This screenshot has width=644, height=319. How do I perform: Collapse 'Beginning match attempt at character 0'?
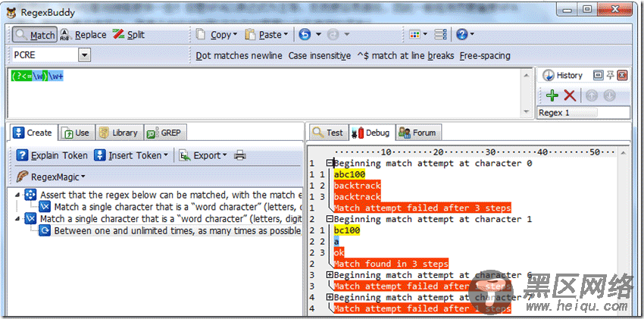[330, 164]
